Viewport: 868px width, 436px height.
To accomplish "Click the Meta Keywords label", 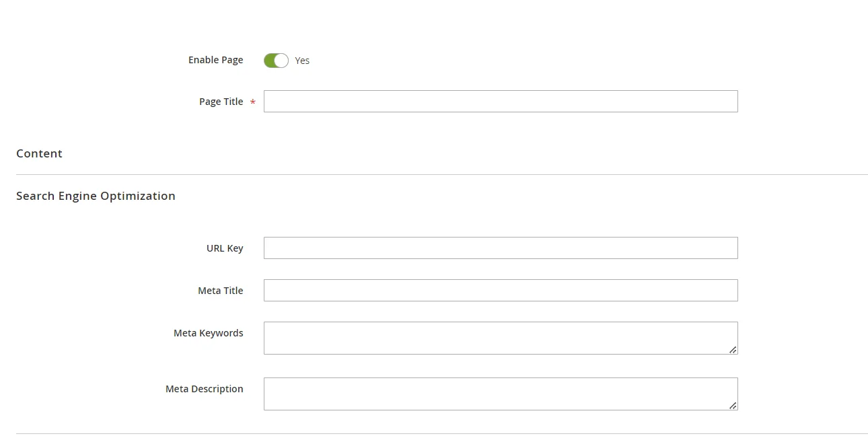I will click(209, 332).
